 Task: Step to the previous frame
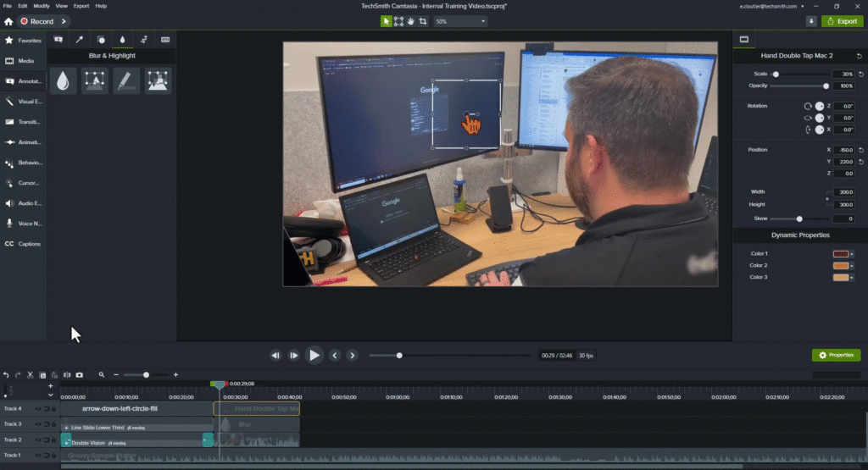click(275, 356)
